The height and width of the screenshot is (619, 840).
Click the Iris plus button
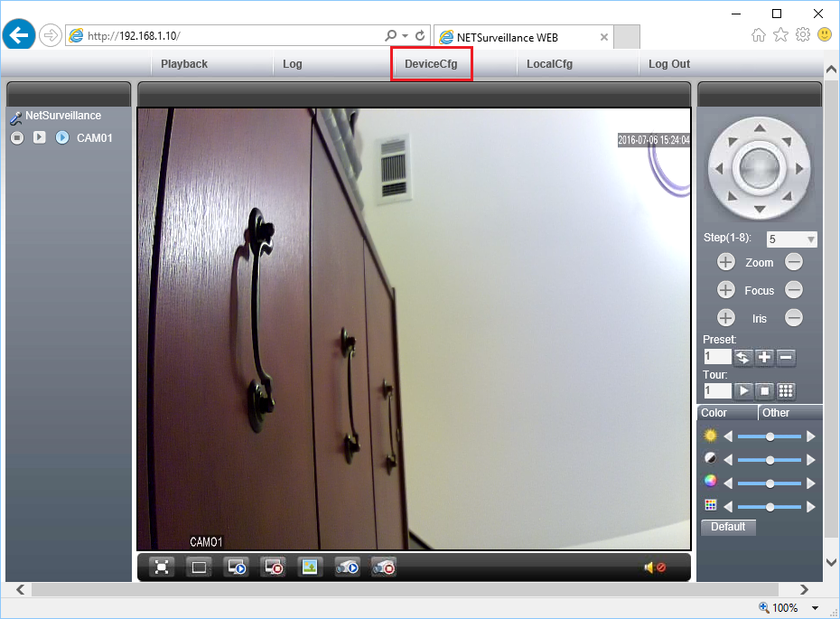726,318
